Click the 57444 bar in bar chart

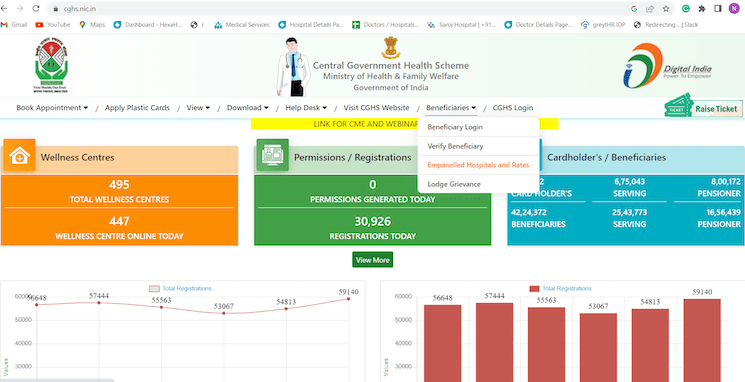(x=494, y=343)
